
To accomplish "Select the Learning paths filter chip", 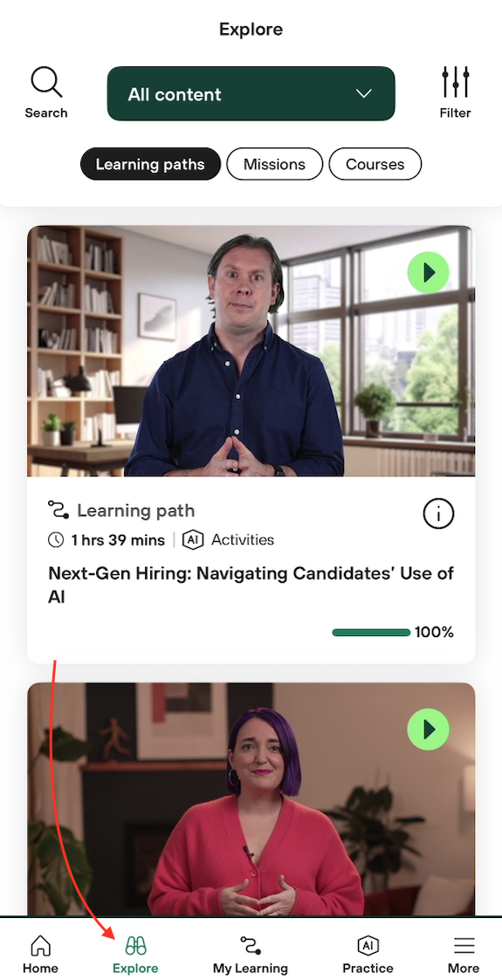I will pos(150,164).
